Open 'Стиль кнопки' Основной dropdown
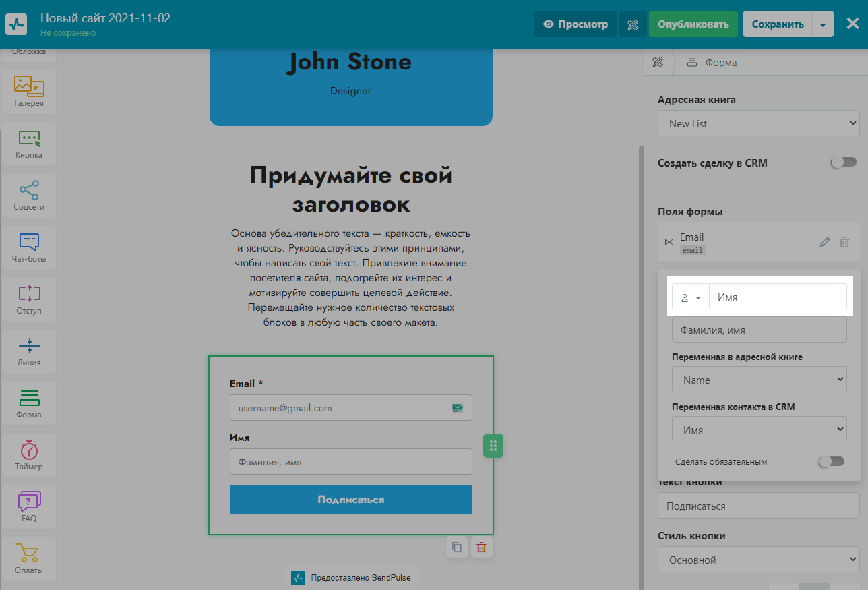 [x=759, y=560]
